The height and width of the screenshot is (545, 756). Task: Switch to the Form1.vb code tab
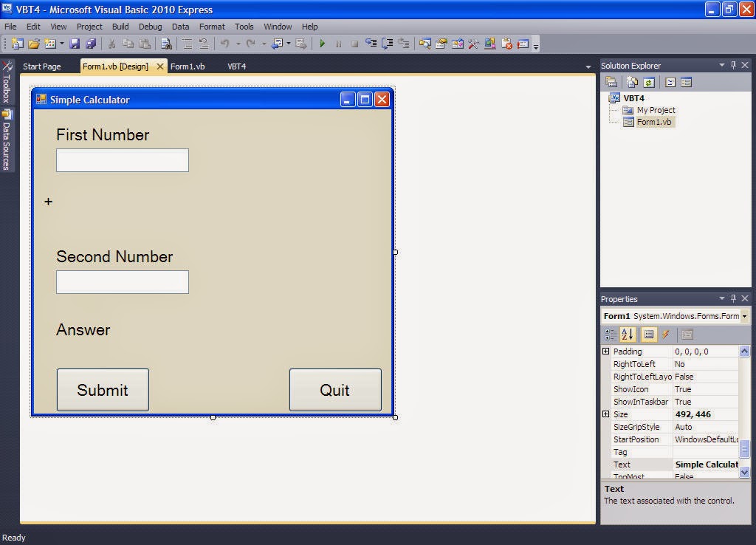coord(188,66)
